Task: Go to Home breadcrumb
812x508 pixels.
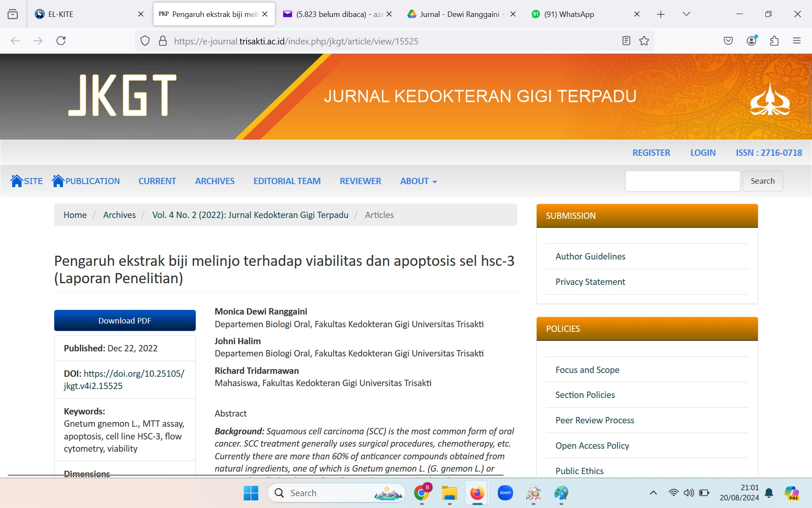Action: point(75,215)
